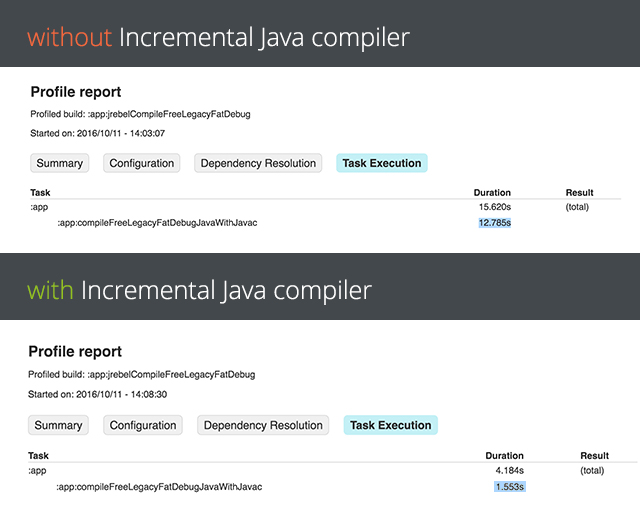Click the compileFreeLegacyFatDebugJavaWithJavac task taking 1.553s

(160, 486)
